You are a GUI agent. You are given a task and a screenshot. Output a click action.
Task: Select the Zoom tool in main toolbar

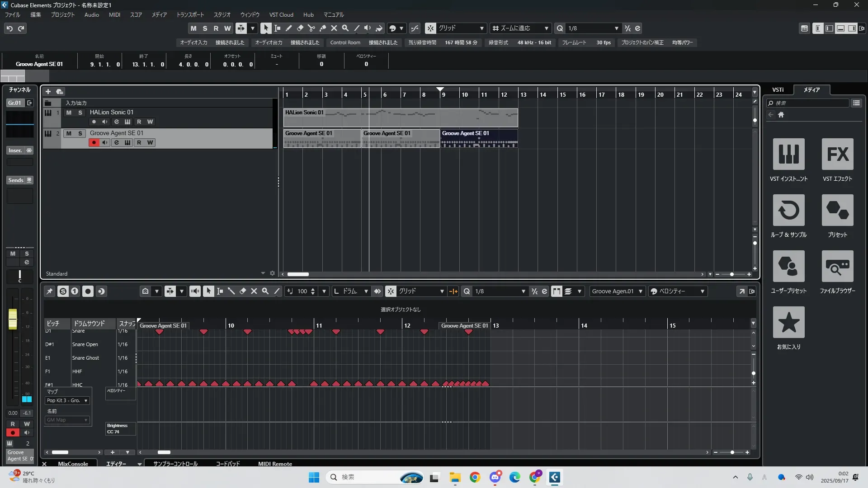(x=345, y=28)
